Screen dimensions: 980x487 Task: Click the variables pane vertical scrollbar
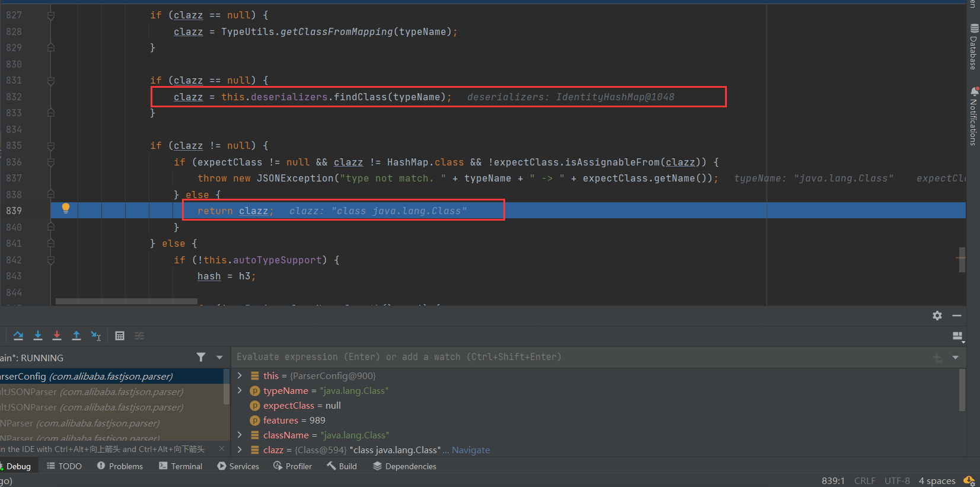tap(962, 390)
